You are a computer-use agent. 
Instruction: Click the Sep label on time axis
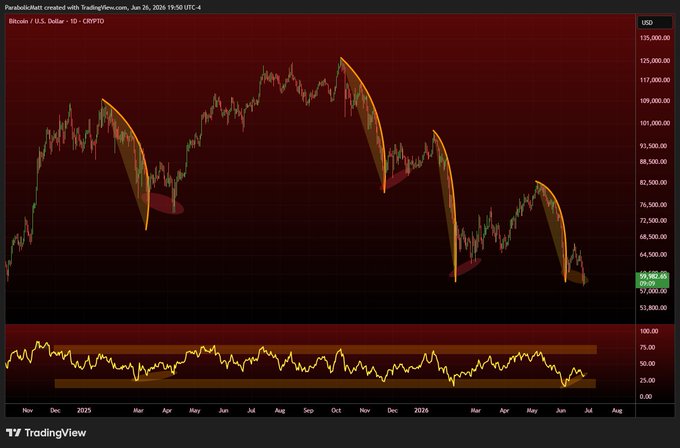(308, 410)
